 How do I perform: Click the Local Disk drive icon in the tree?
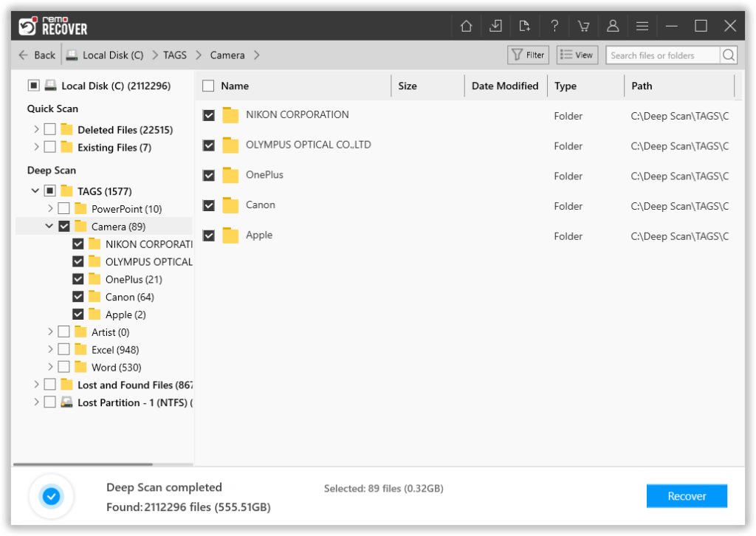coord(50,86)
